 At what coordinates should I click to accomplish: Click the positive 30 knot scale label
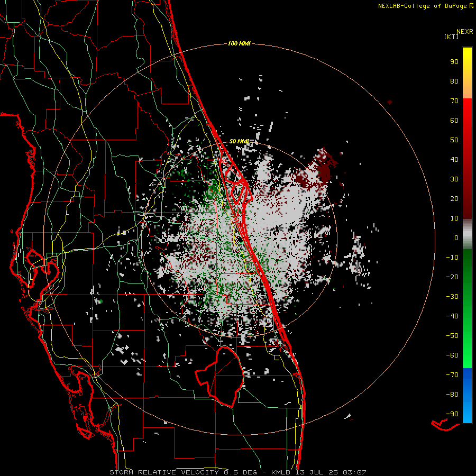[454, 179]
